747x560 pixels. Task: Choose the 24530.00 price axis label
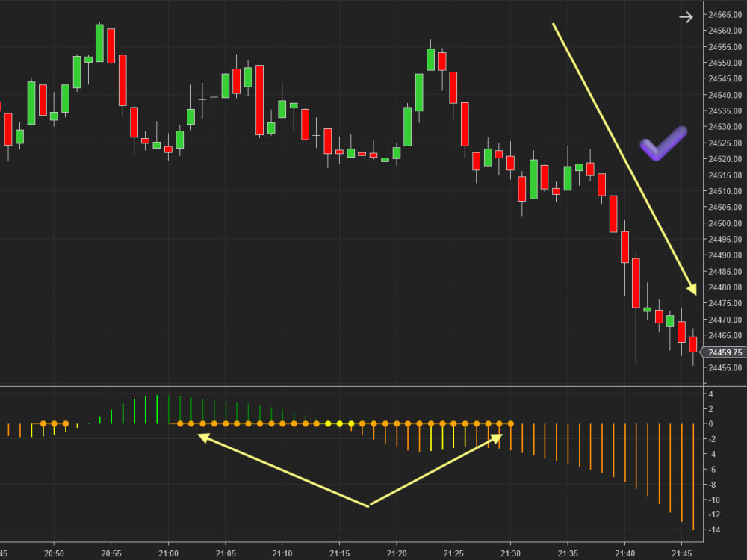click(725, 127)
